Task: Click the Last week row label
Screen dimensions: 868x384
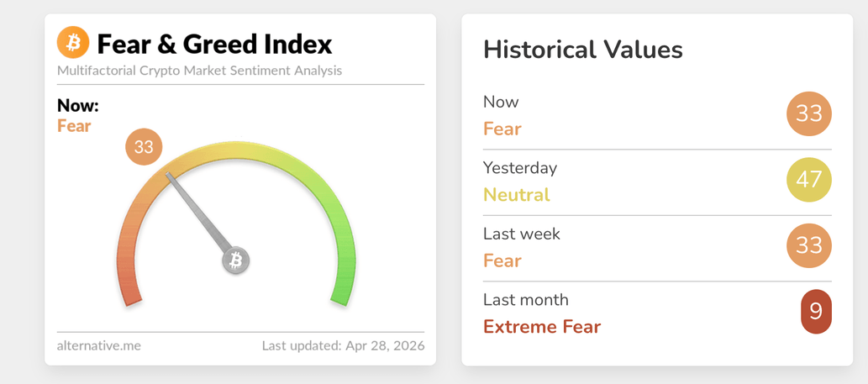Action: coord(521,234)
